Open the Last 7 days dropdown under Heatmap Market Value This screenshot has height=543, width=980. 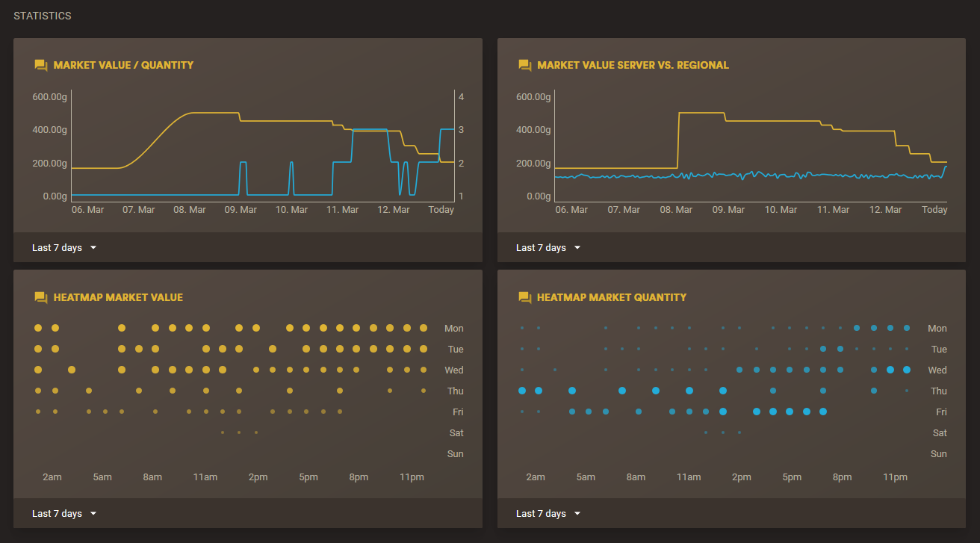tap(65, 513)
